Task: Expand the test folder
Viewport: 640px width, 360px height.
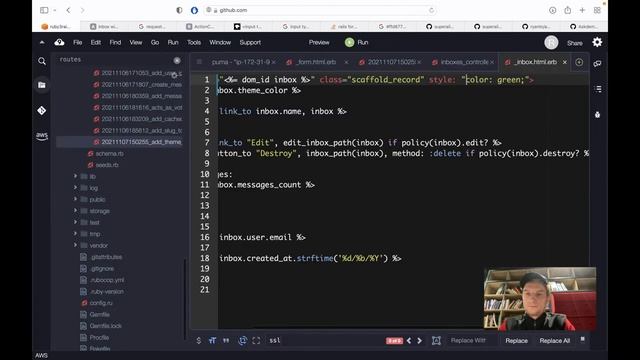Action: [x=76, y=222]
